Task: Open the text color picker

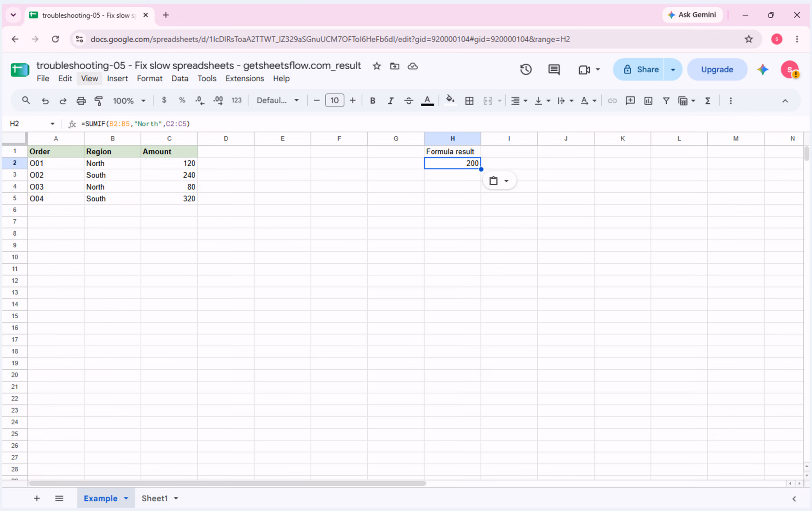Action: pyautogui.click(x=427, y=101)
